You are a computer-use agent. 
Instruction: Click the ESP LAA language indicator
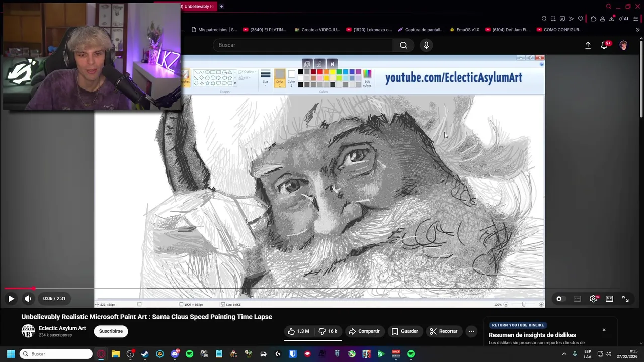(588, 354)
